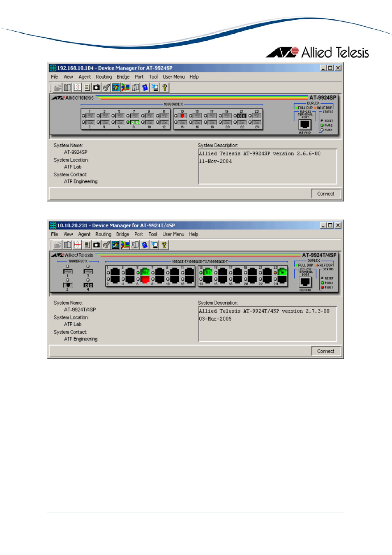392x555 pixels.
Task: Select SFP port 4 in 1000BASE-X group
Action: click(x=88, y=285)
